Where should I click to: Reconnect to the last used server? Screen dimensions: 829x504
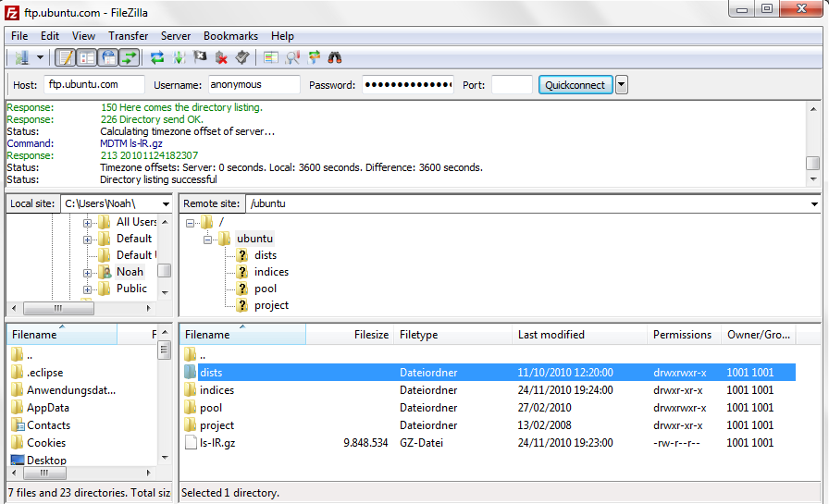(242, 57)
